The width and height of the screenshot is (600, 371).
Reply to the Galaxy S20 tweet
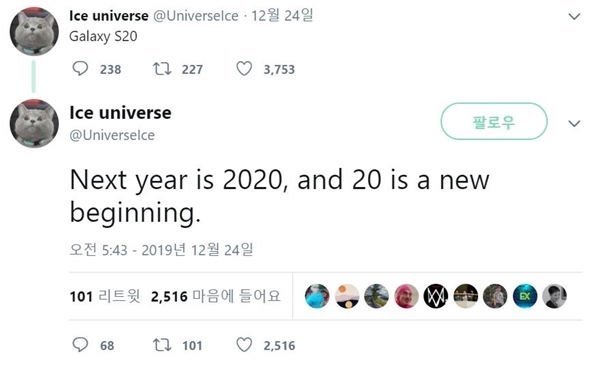[80, 69]
